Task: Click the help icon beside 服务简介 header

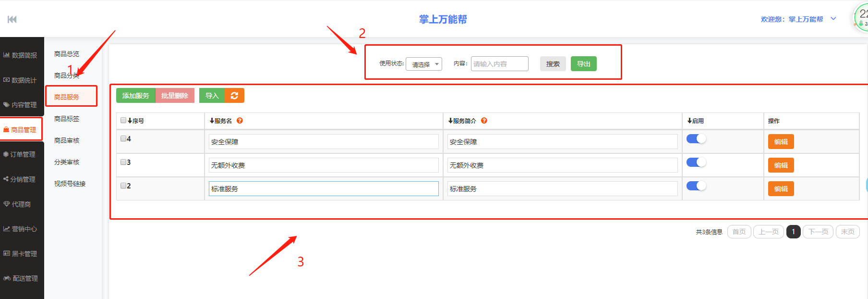Action: click(484, 121)
